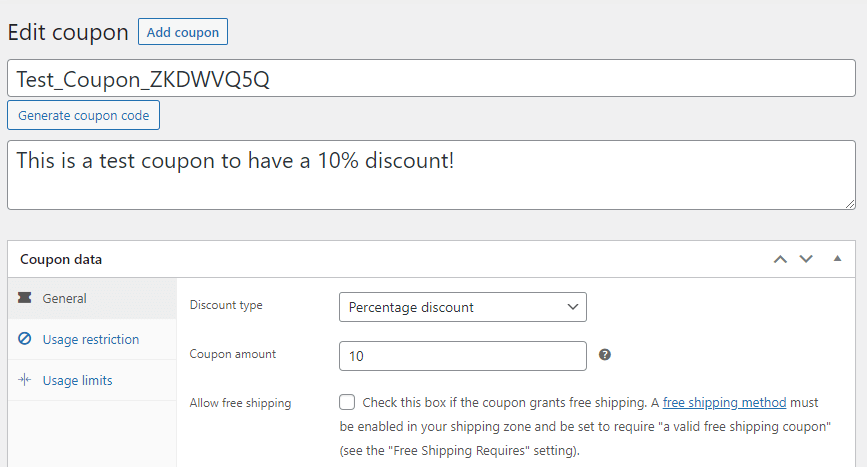Move Coupon data panel up

781,259
